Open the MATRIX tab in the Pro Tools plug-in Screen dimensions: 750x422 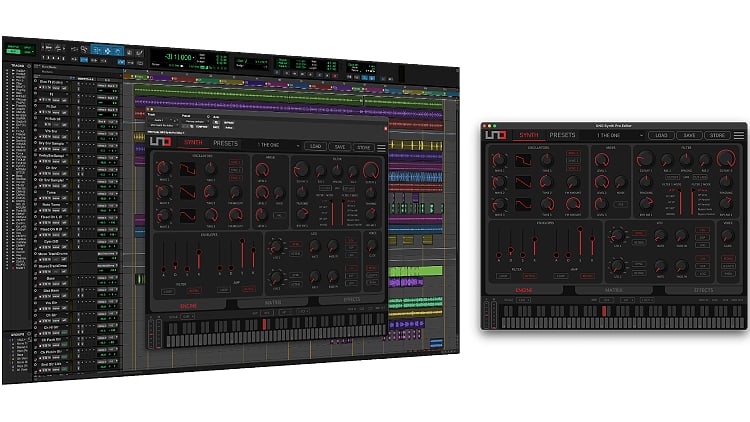click(x=273, y=302)
